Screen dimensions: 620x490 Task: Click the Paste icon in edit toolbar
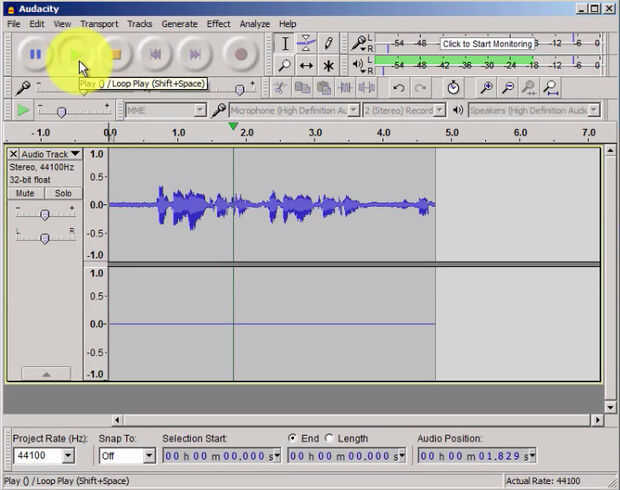pyautogui.click(x=324, y=88)
